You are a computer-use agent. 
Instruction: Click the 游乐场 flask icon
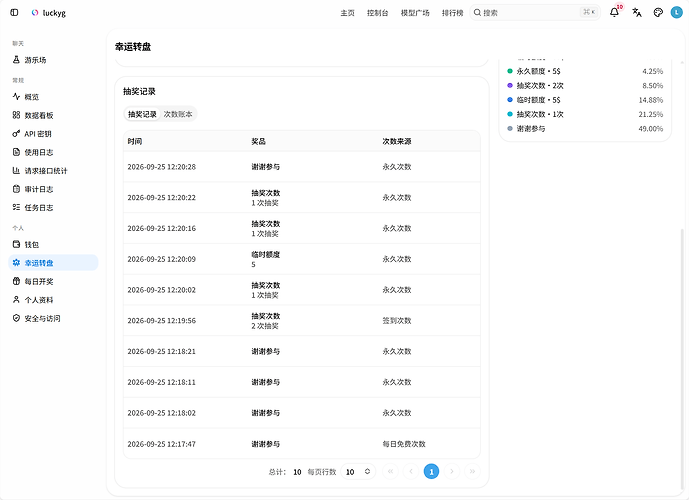pos(16,60)
